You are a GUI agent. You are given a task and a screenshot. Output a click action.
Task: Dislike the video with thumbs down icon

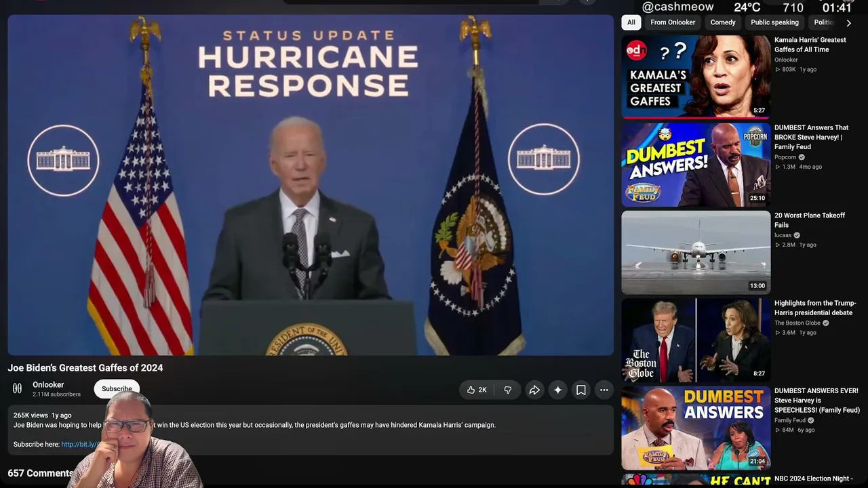coord(508,390)
